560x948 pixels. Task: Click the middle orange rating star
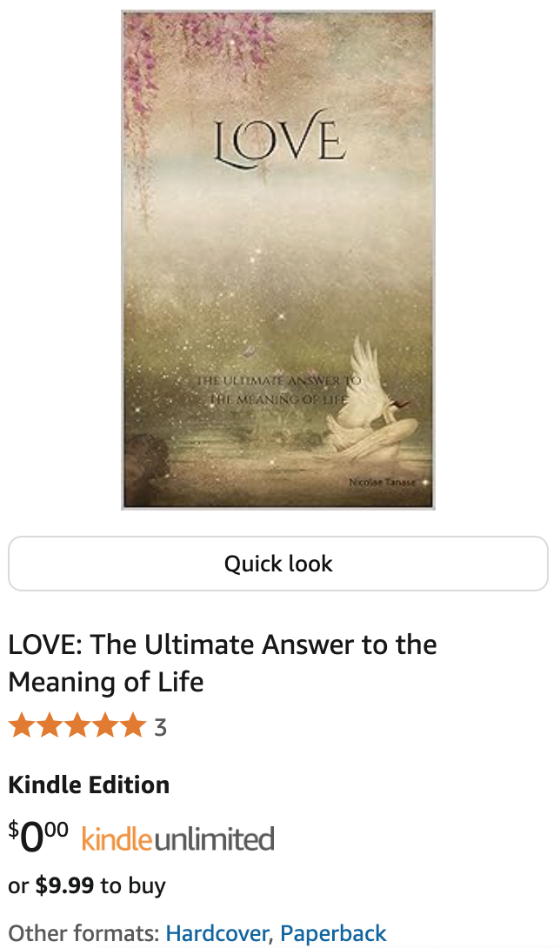(x=77, y=725)
